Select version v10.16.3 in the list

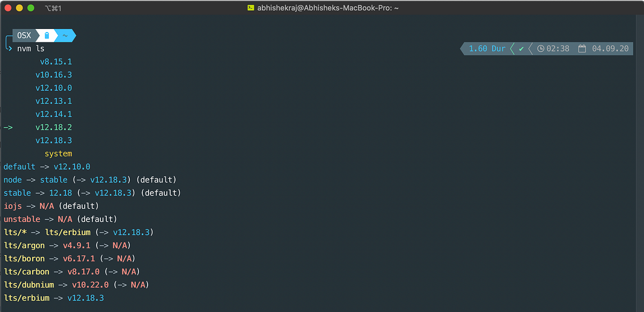coord(54,75)
